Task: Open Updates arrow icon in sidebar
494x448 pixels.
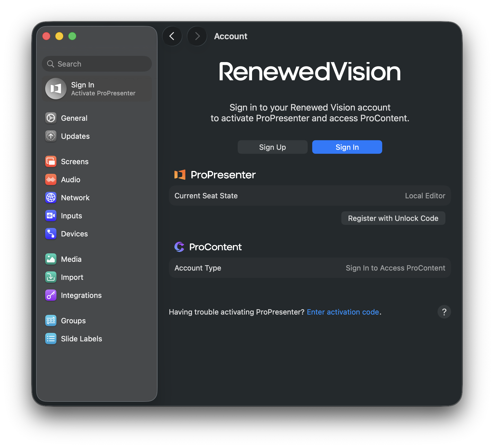Action: pos(51,136)
